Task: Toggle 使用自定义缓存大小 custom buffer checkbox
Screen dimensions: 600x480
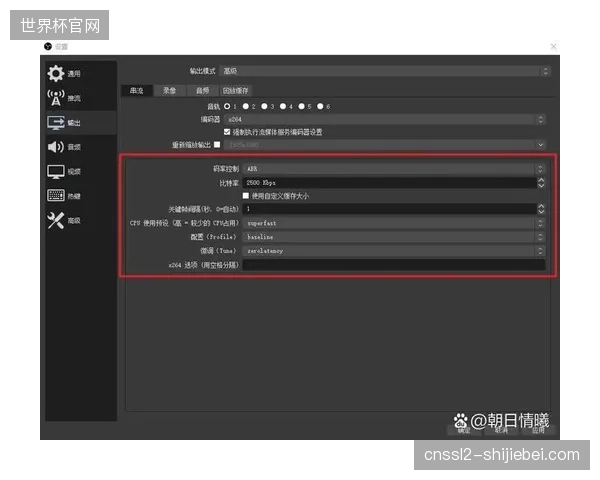Action: pos(246,196)
